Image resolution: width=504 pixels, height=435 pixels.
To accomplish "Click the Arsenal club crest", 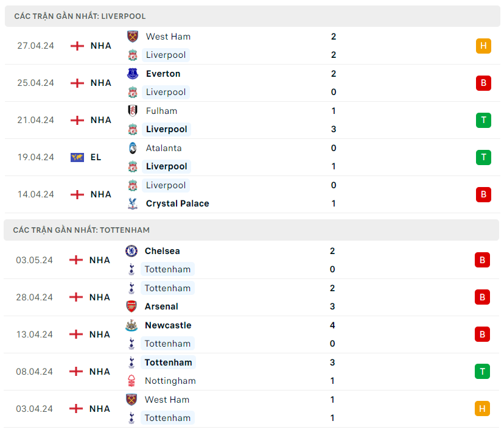I will coord(131,306).
